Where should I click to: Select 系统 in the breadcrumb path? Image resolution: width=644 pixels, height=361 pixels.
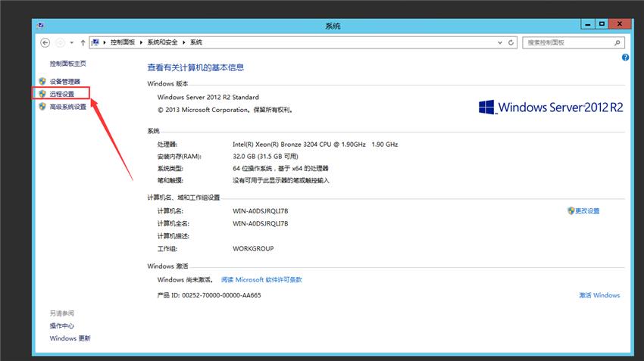point(196,42)
